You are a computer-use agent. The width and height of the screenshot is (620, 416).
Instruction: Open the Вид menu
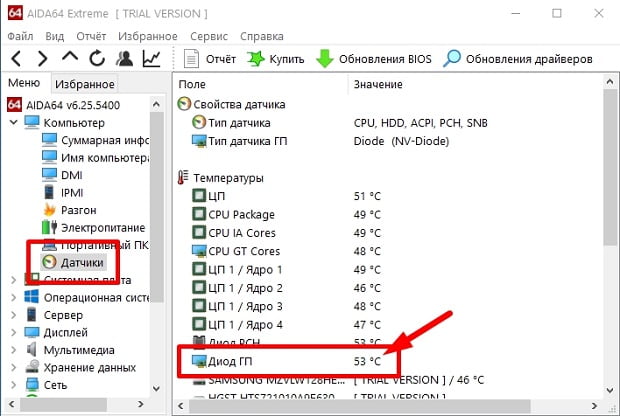pos(55,36)
